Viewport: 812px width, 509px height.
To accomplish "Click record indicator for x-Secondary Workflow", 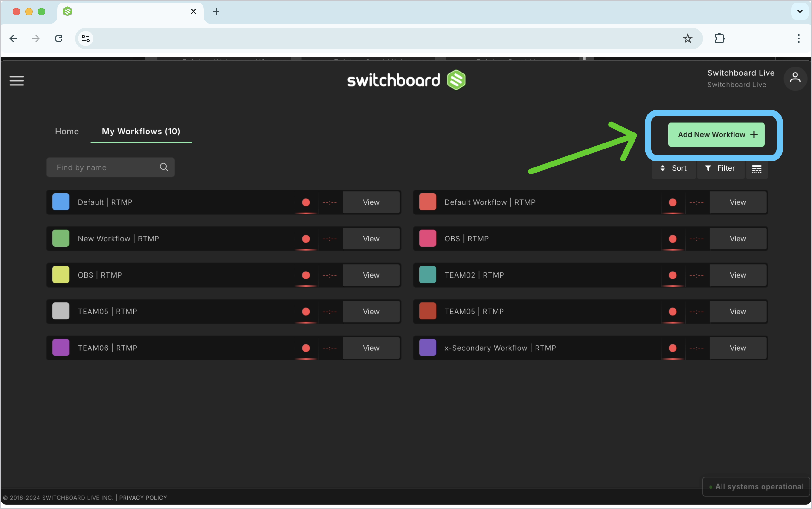I will [673, 348].
